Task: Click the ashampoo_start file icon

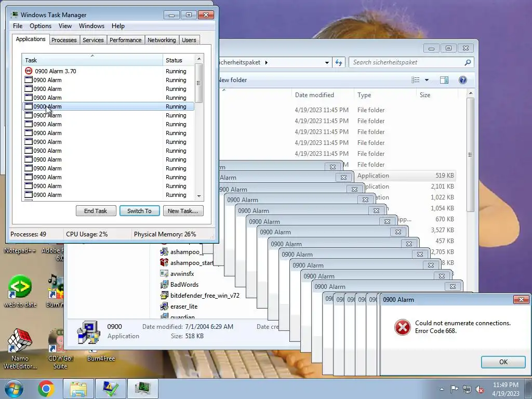Action: pos(164,262)
